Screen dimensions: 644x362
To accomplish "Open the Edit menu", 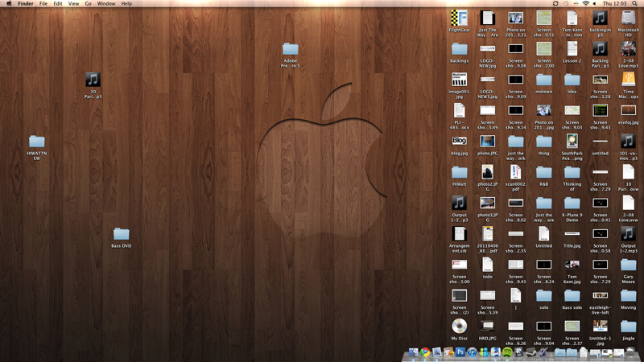I will (58, 4).
